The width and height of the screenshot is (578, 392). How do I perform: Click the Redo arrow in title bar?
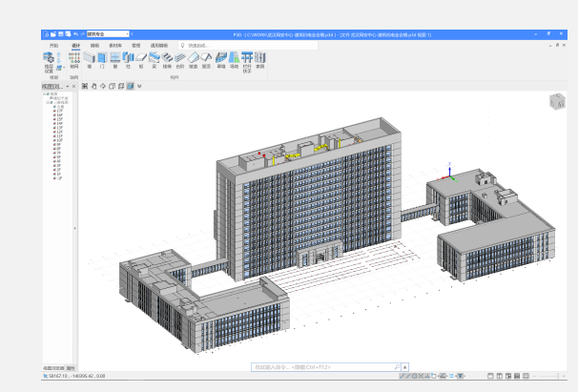(83, 34)
